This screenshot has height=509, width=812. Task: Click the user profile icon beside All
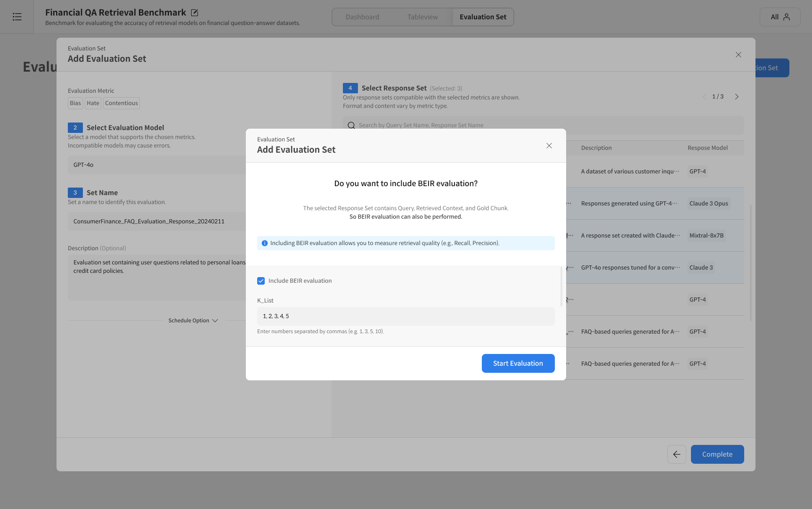(787, 17)
